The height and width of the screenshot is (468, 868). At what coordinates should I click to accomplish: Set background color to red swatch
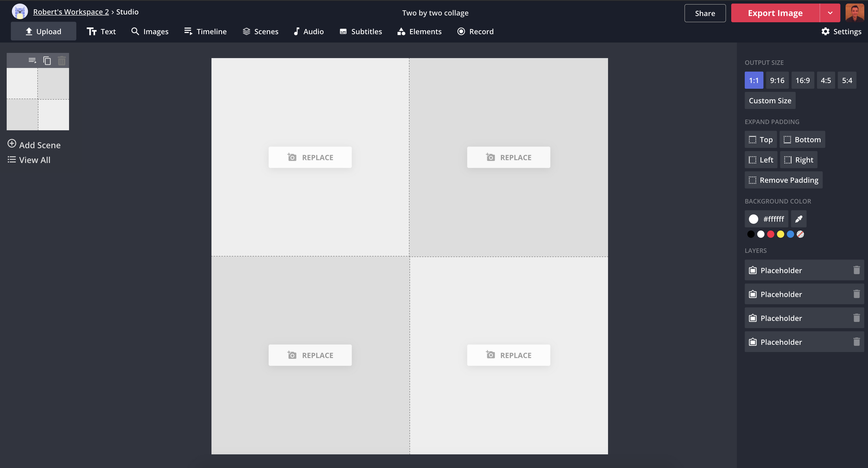pos(771,234)
